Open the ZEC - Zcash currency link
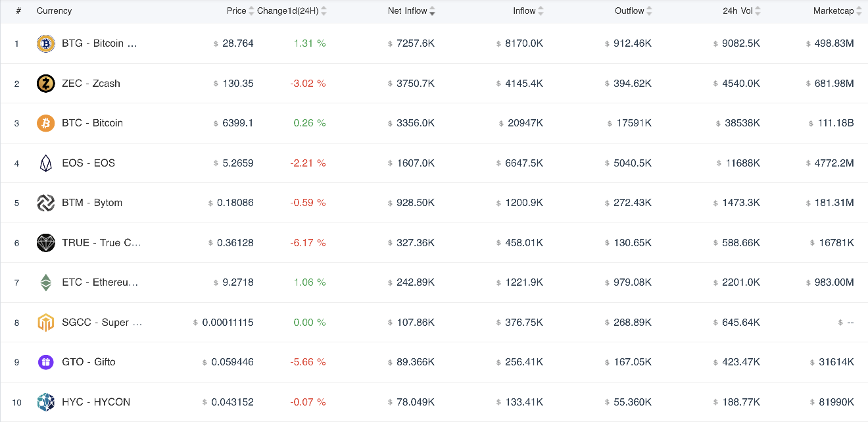The height and width of the screenshot is (422, 868). click(x=91, y=84)
